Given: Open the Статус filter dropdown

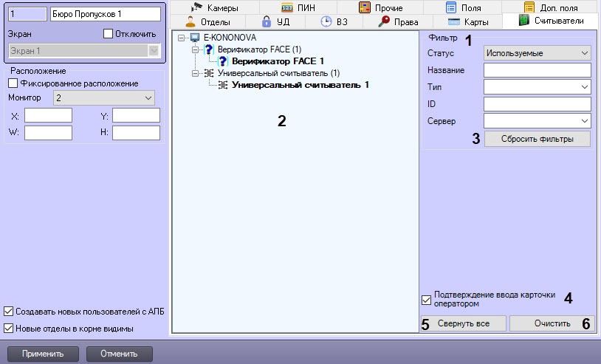Looking at the screenshot, I should coord(538,53).
